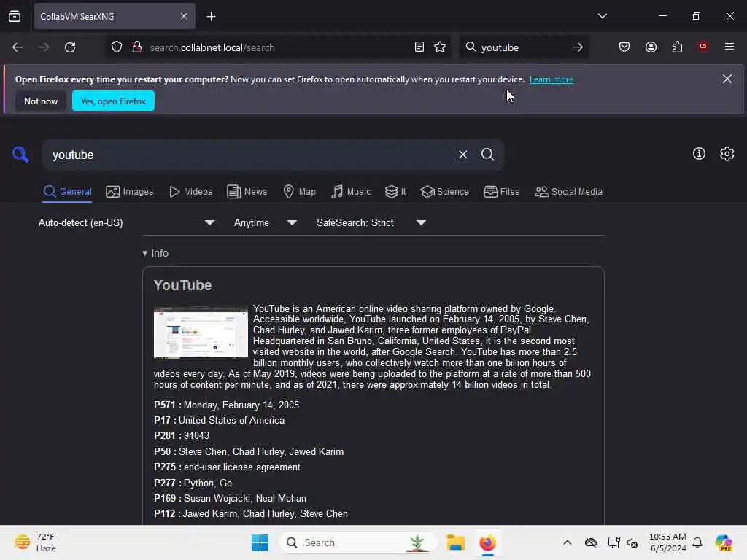Open the Pocket save icon
The width and height of the screenshot is (747, 560).
[x=624, y=47]
